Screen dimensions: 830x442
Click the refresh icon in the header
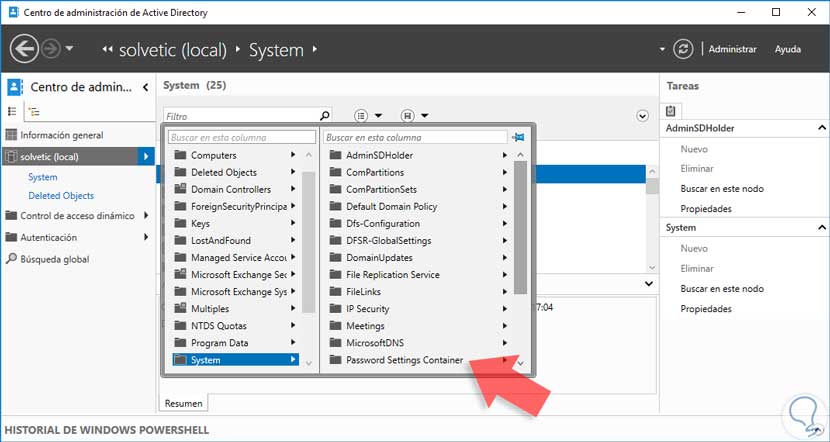click(x=683, y=49)
